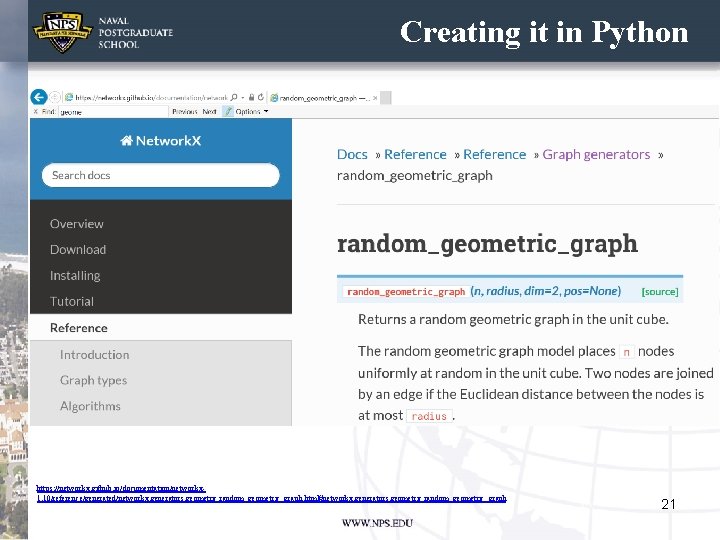Click the page refresh icon
The image size is (720, 540).
[x=261, y=97]
